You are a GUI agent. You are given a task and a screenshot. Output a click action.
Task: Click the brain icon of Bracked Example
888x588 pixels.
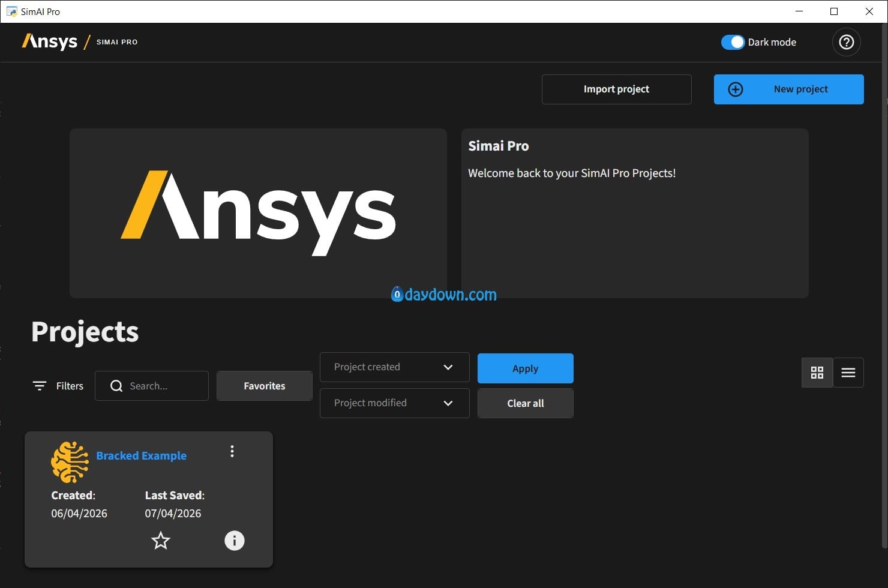[70, 462]
